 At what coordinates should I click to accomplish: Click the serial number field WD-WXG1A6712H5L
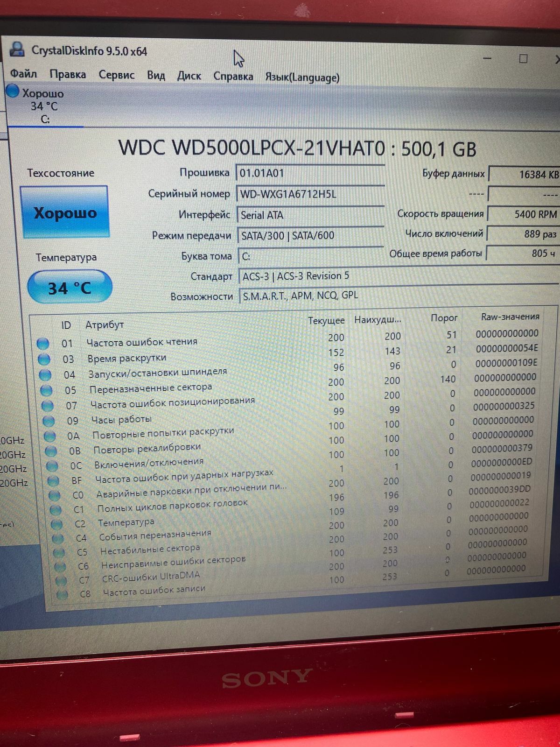310,194
